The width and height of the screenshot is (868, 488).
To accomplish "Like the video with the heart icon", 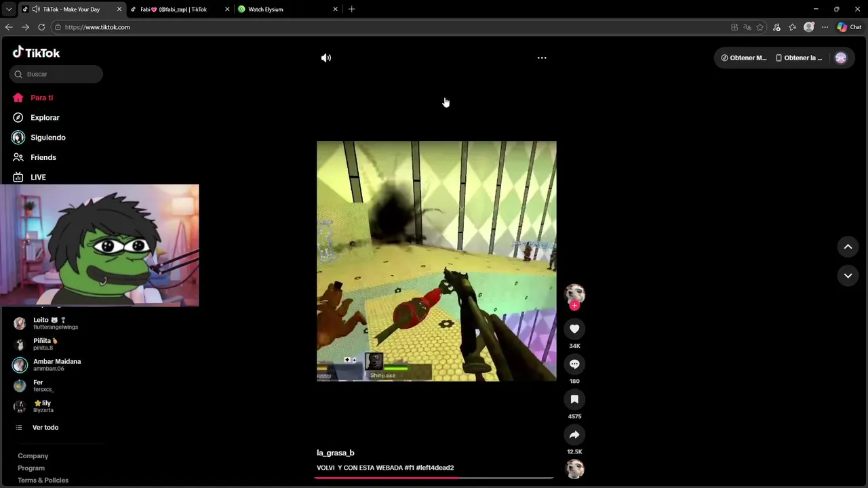I will click(x=574, y=329).
